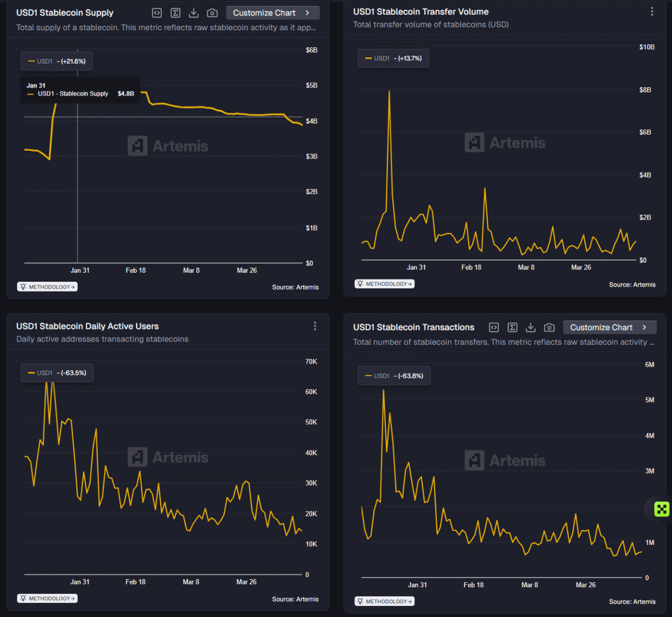Click the Mar 8 date on Active Users axis
The image size is (672, 617).
tap(191, 582)
